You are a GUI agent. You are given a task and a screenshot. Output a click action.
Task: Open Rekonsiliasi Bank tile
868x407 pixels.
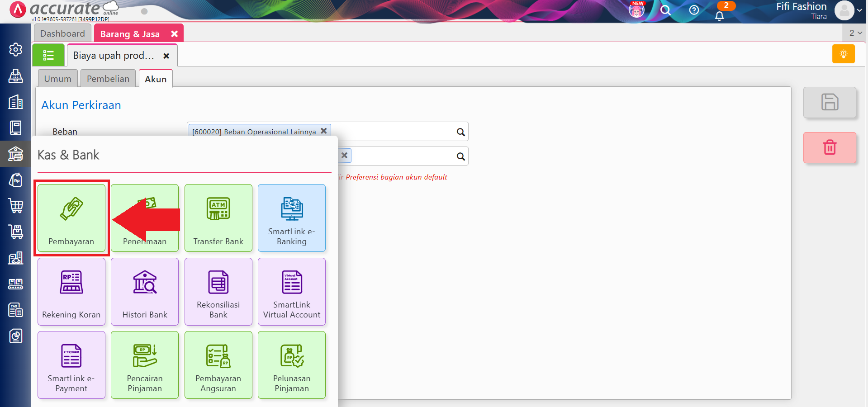[218, 292]
